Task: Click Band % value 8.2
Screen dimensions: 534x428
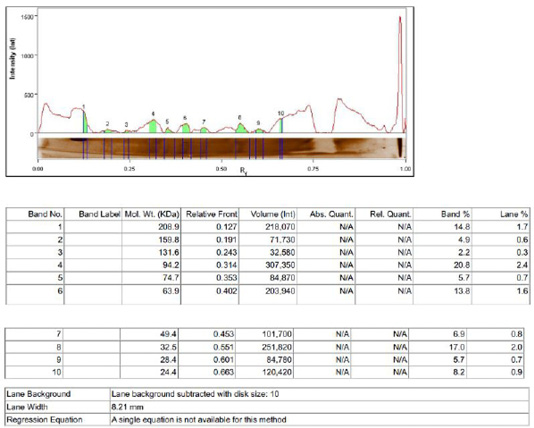Action: click(459, 372)
